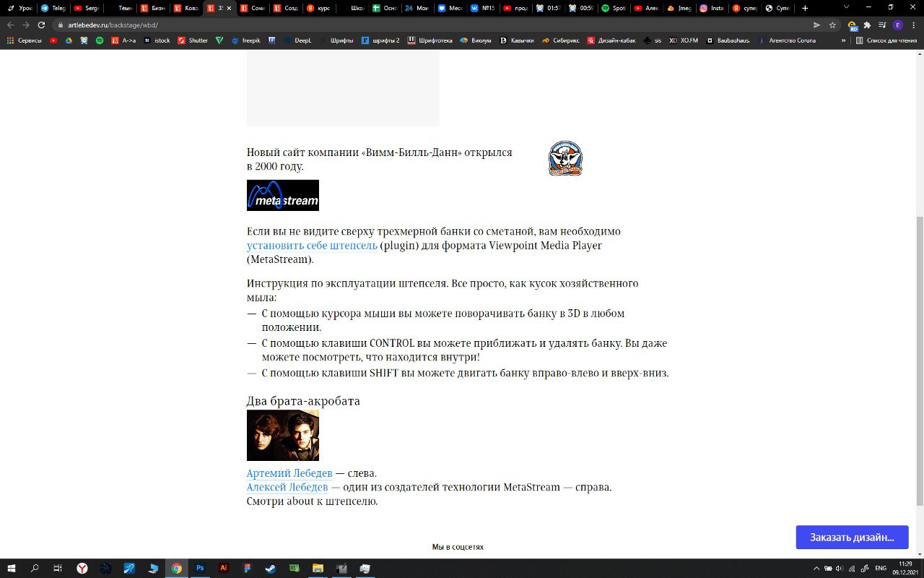
Task: Open the XO.FM bookmark
Action: 684,40
